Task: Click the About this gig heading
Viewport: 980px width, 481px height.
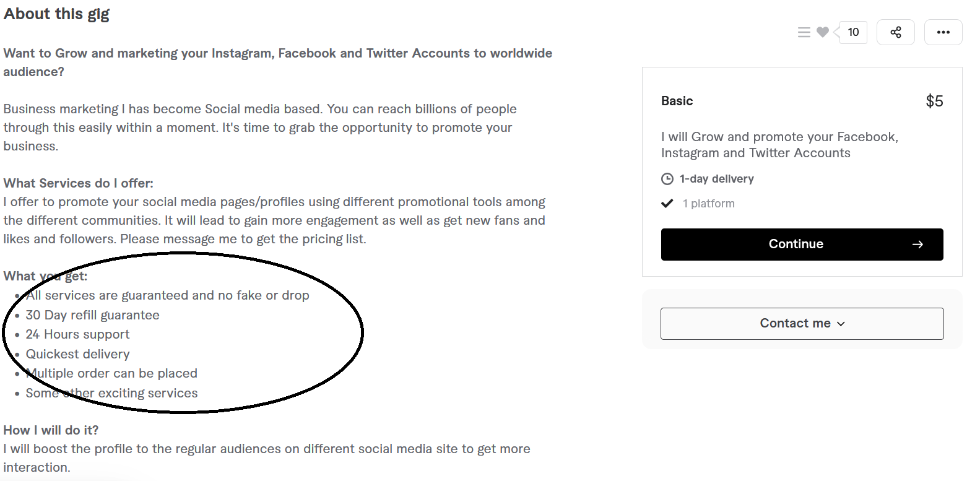Action: point(56,14)
